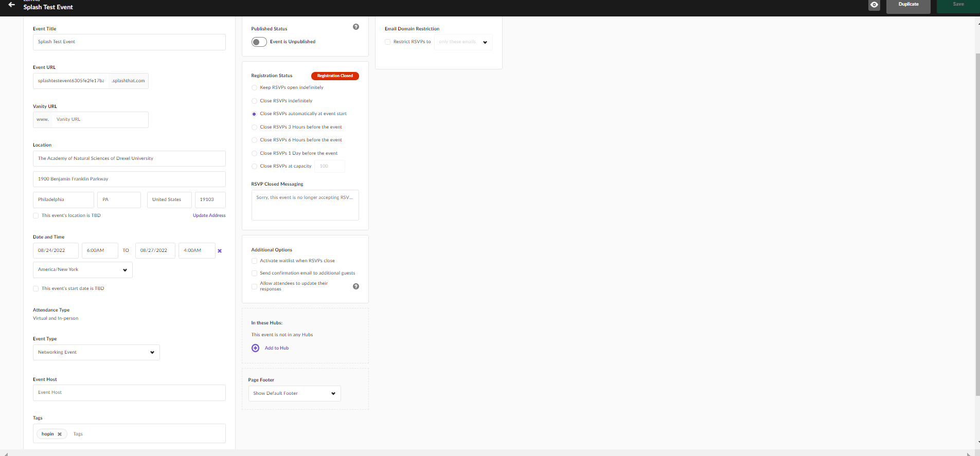Toggle the Event is Unpublished switch
980x456 pixels.
pyautogui.click(x=259, y=42)
